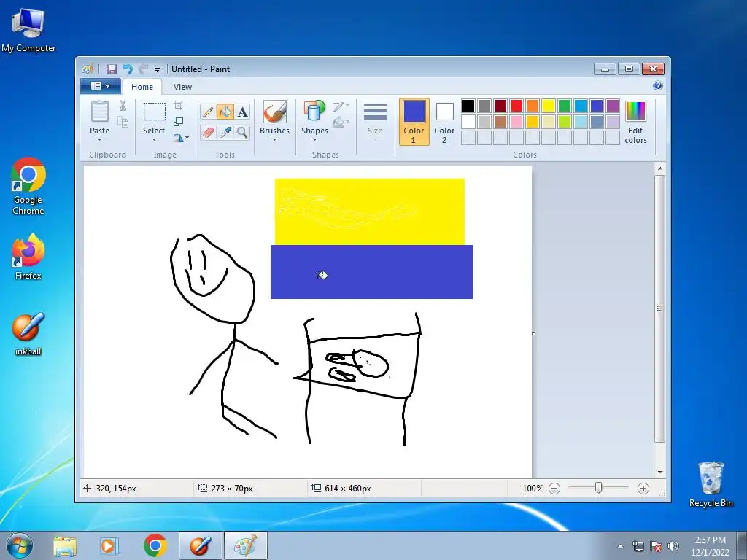Click the Shapes gallery icon
Image resolution: width=747 pixels, height=560 pixels.
314,111
